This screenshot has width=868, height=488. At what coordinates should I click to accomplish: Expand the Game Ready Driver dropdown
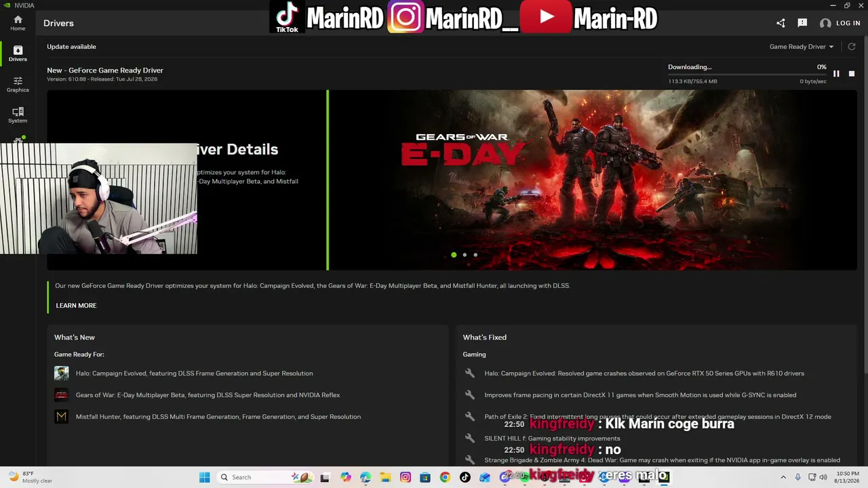pyautogui.click(x=802, y=47)
